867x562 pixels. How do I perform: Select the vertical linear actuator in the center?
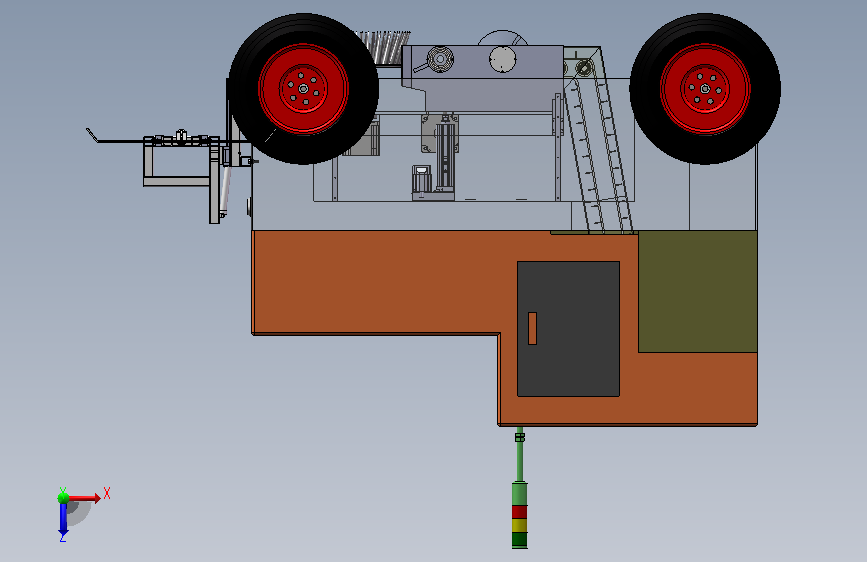coord(445,157)
